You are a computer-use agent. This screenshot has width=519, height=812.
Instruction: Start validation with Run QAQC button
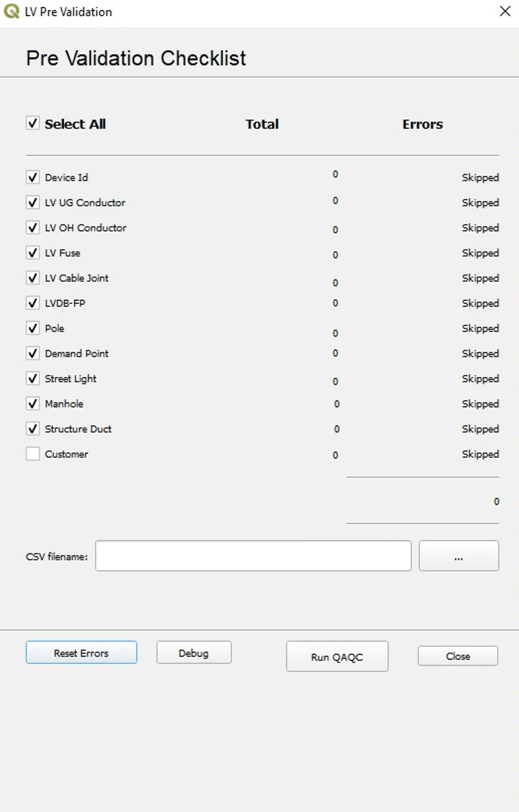tap(337, 656)
